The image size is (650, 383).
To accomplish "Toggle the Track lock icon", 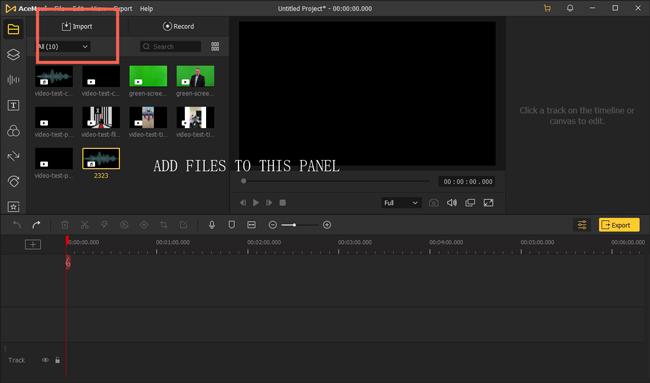I will (x=58, y=360).
